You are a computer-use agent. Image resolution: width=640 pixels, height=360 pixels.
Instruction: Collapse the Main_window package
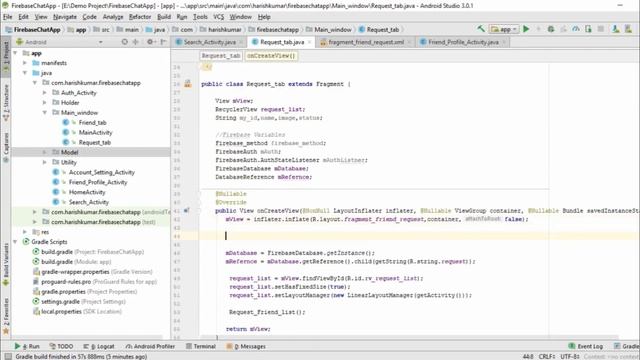click(x=44, y=113)
